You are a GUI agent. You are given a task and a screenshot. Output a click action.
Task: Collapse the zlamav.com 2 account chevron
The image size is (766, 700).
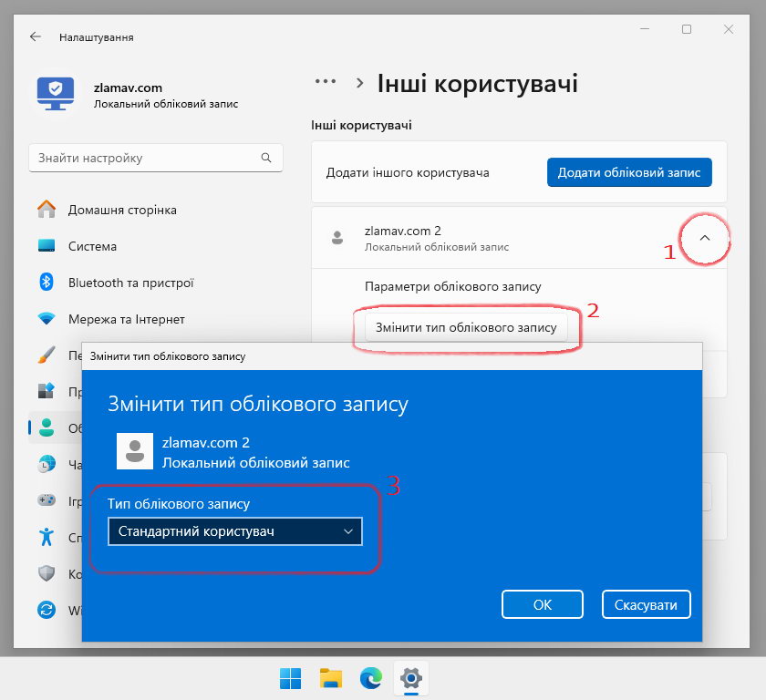tap(704, 238)
